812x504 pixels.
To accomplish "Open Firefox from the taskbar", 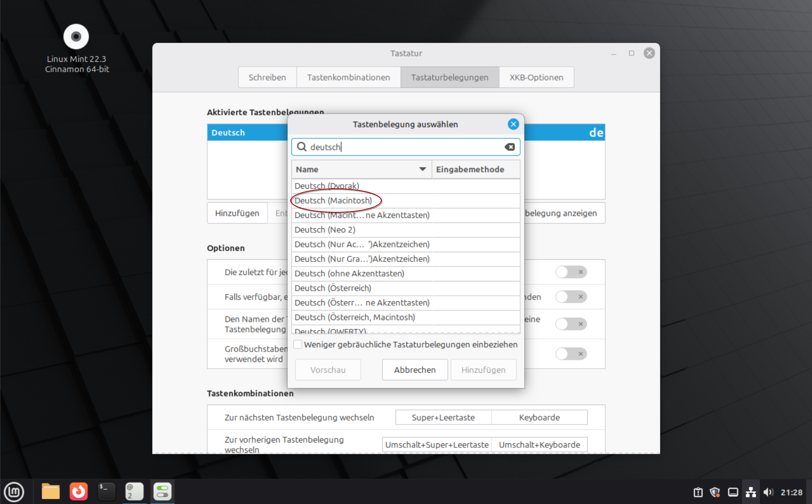I will (78, 491).
